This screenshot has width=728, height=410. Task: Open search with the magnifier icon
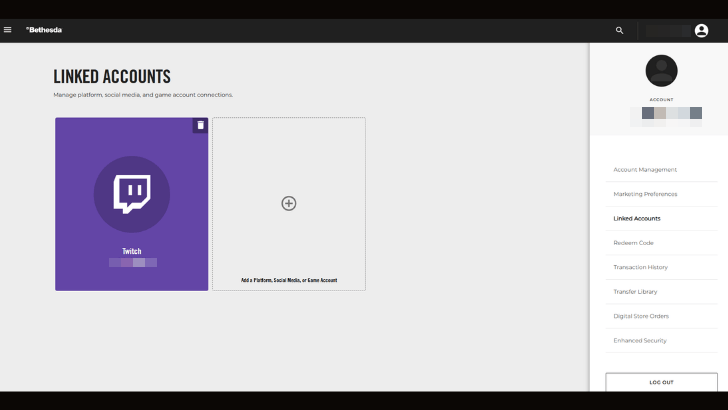tap(619, 31)
